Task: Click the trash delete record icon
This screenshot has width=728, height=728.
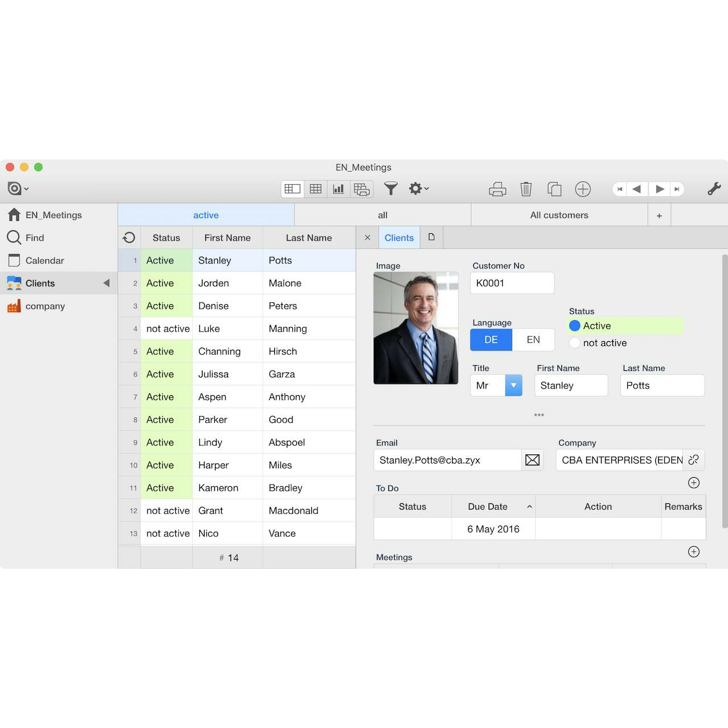Action: [526, 189]
